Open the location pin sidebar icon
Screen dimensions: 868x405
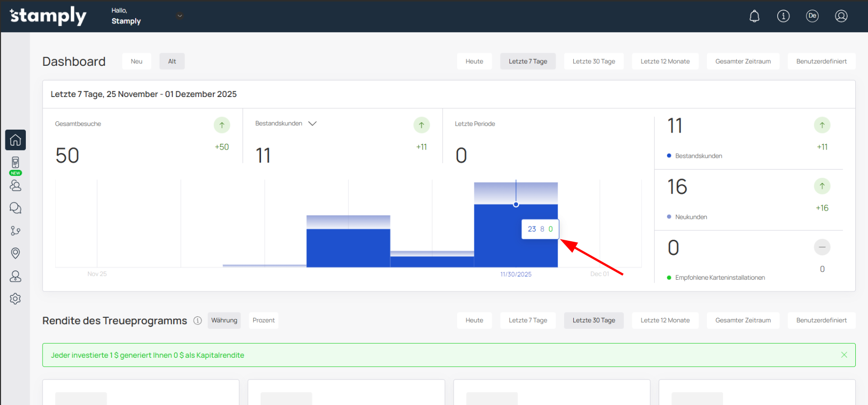click(16, 253)
